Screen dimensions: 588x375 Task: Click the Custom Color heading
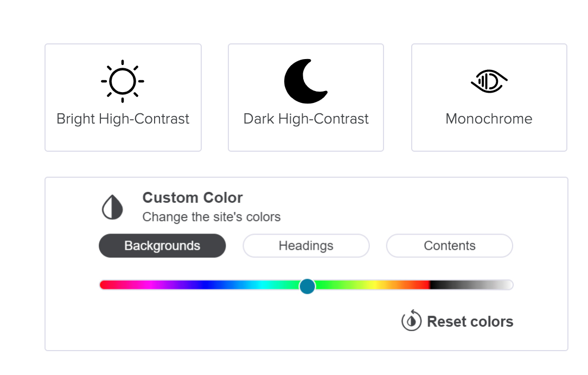coord(193,198)
